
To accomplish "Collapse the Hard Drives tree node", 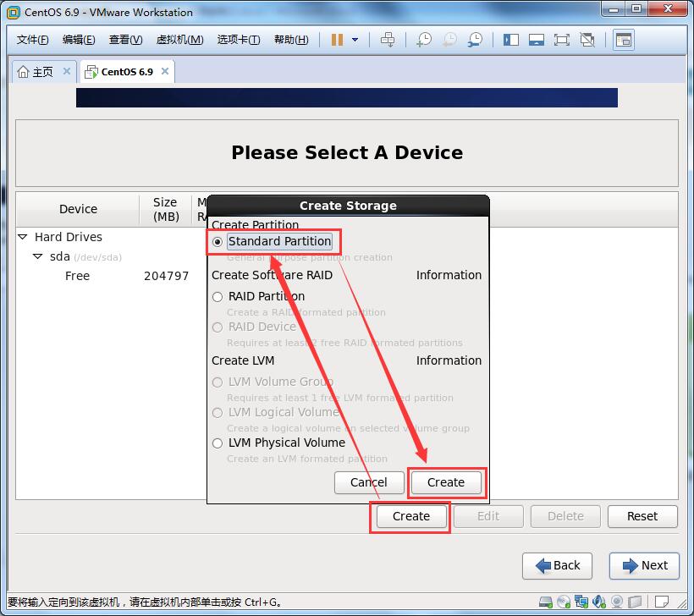I will coord(23,237).
